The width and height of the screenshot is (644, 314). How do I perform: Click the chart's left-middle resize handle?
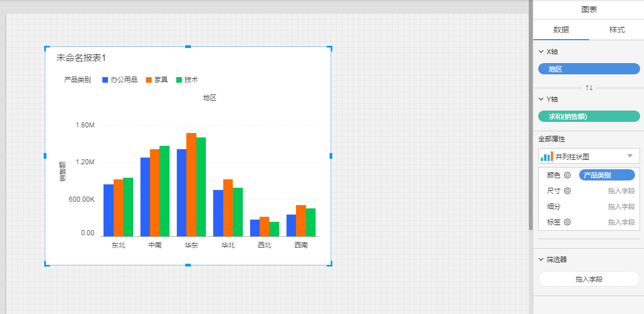pos(45,156)
